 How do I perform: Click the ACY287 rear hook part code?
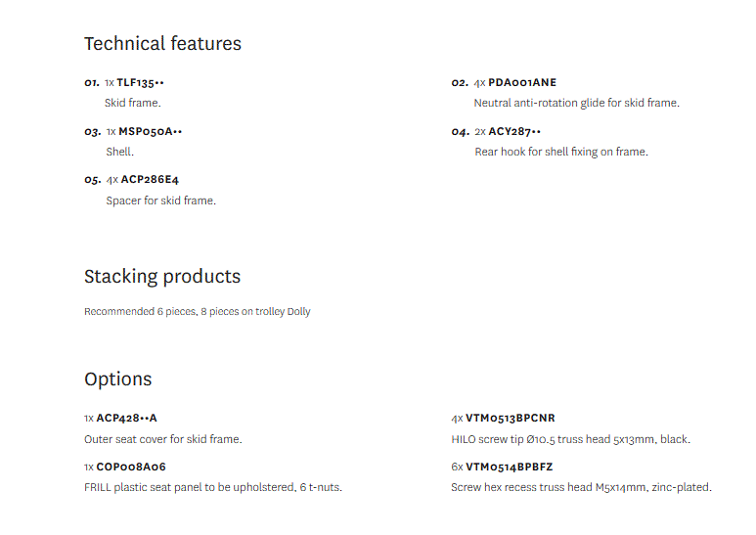click(514, 132)
